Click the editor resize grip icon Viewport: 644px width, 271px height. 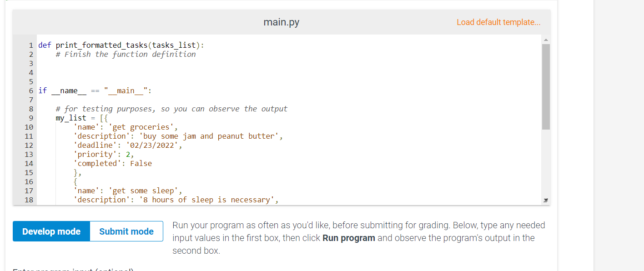coord(546,200)
